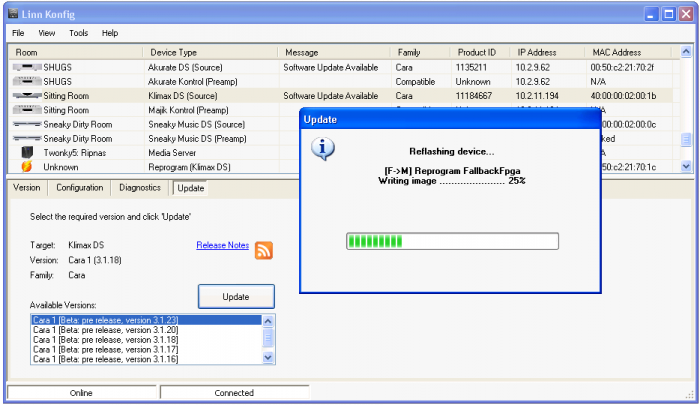
Task: Maximize the Linn Konfig window
Action: [x=668, y=14]
